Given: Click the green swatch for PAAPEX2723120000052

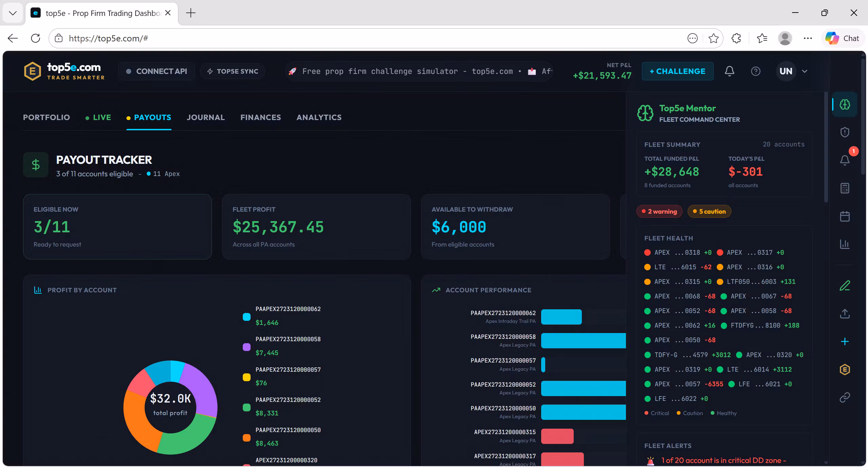Looking at the screenshot, I should [x=247, y=407].
